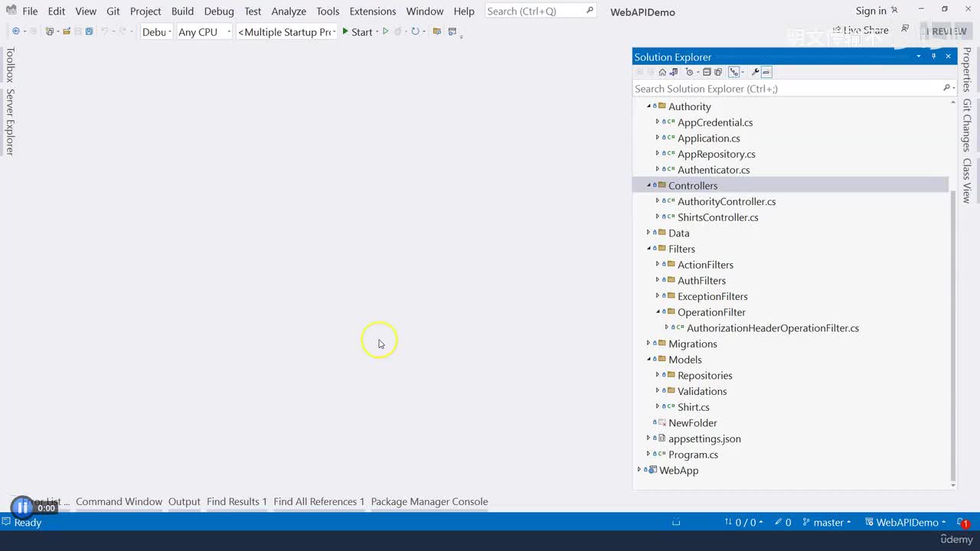Select the appsettings.json file

click(704, 439)
